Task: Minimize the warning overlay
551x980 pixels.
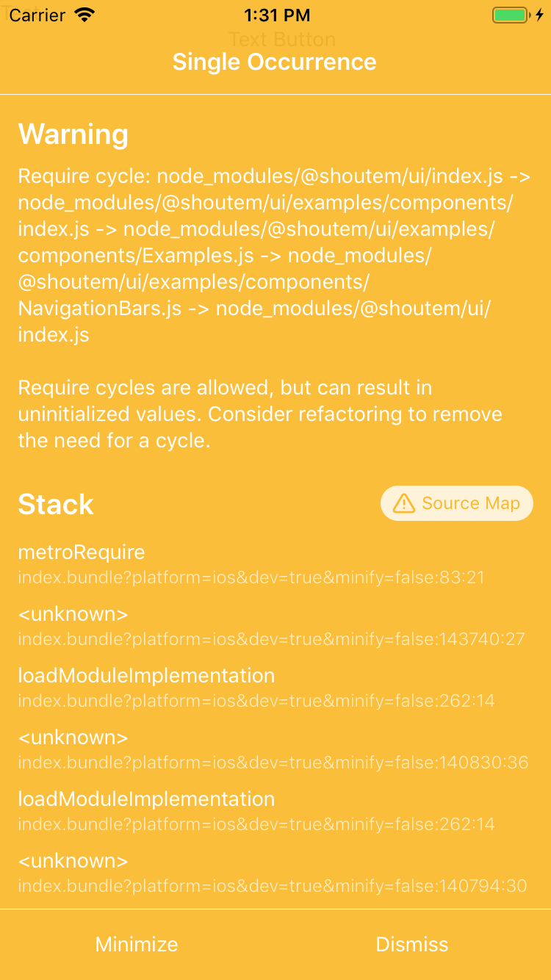Action: [x=136, y=944]
